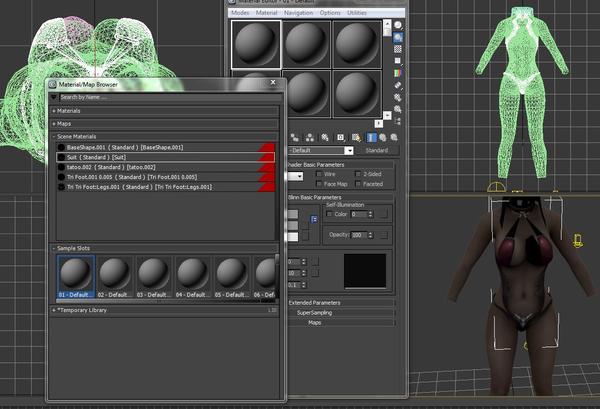Click the Opacity value spinner
The width and height of the screenshot is (600, 409).
(x=370, y=235)
